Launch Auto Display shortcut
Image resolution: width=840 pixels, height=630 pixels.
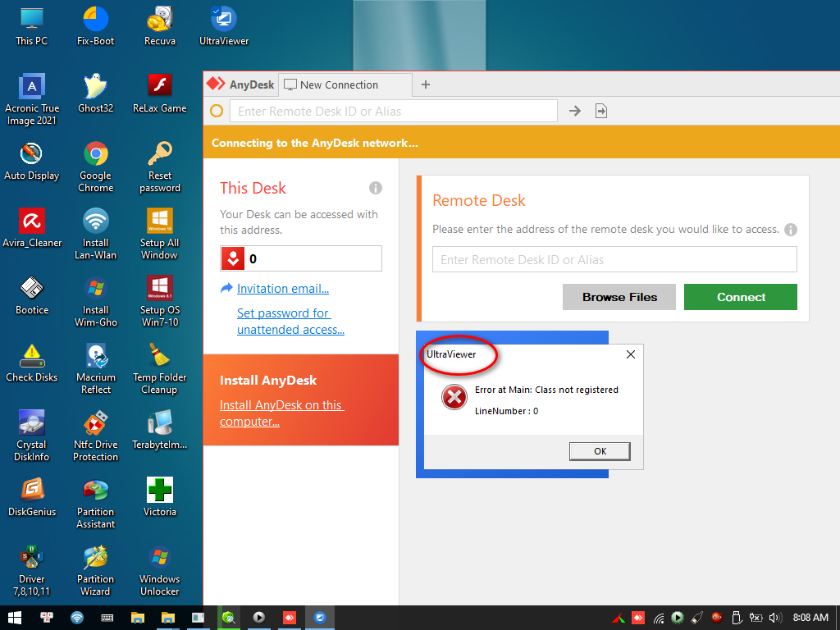tap(32, 162)
